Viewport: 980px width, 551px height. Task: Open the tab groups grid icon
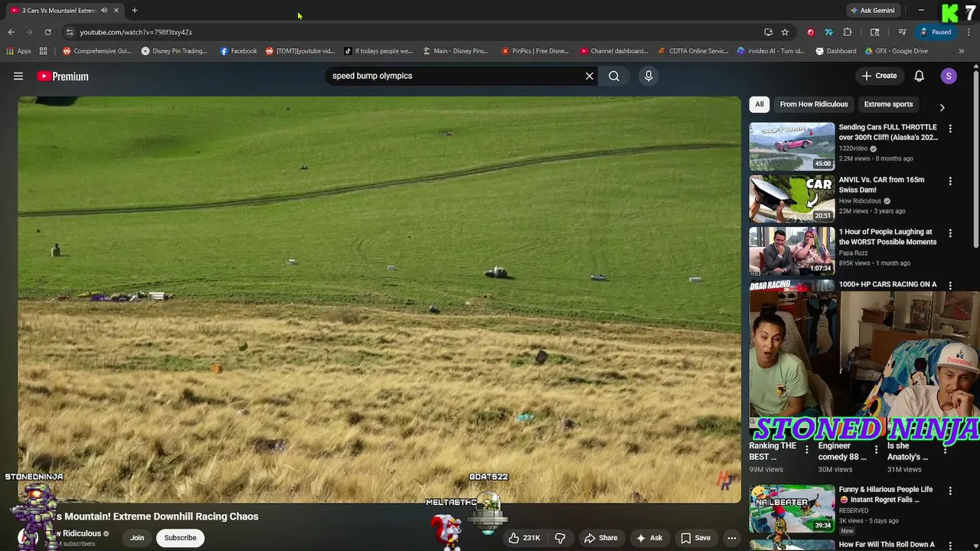pos(44,51)
